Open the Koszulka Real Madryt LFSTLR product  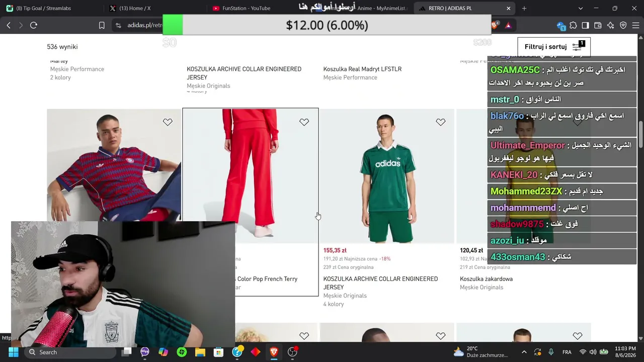362,69
